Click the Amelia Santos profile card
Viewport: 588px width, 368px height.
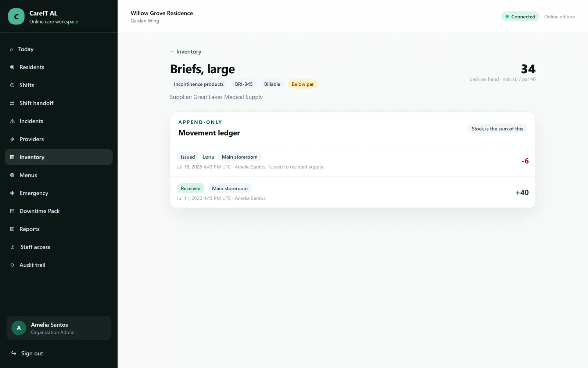[59, 328]
